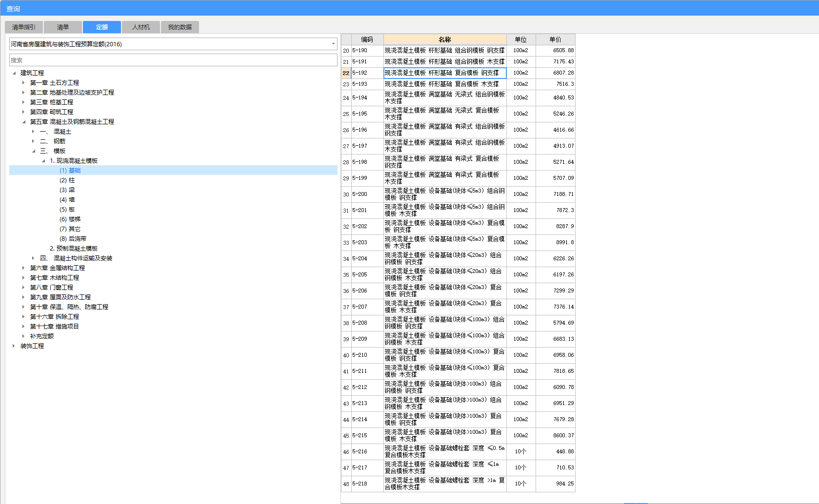The height and width of the screenshot is (504, 819).
Task: Click unit price 8991.8
Action: click(x=556, y=243)
